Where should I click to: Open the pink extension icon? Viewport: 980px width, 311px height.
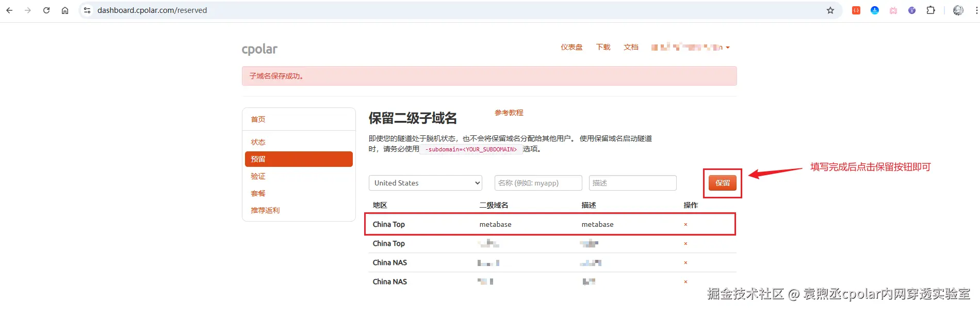tap(893, 10)
